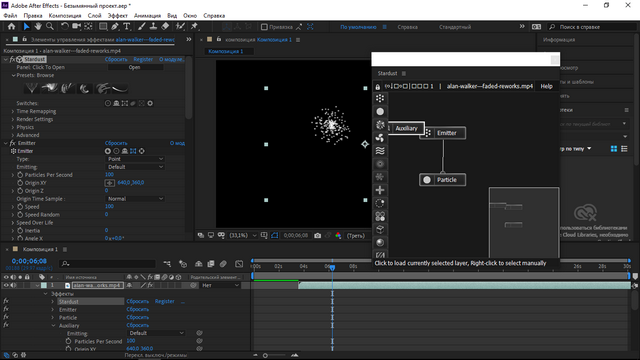Toggle the Привязка snapping checkbox
This screenshot has width=640, height=360.
point(264,27)
